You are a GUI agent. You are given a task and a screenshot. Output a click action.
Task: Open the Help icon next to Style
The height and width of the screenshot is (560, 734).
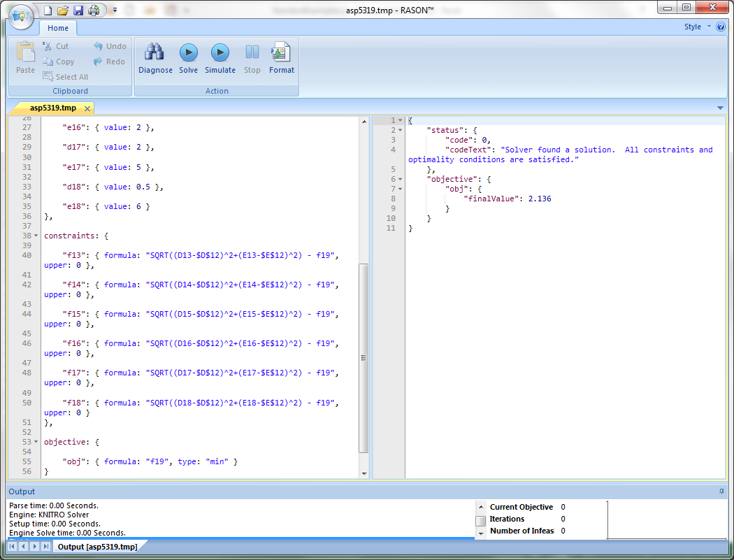coord(721,27)
